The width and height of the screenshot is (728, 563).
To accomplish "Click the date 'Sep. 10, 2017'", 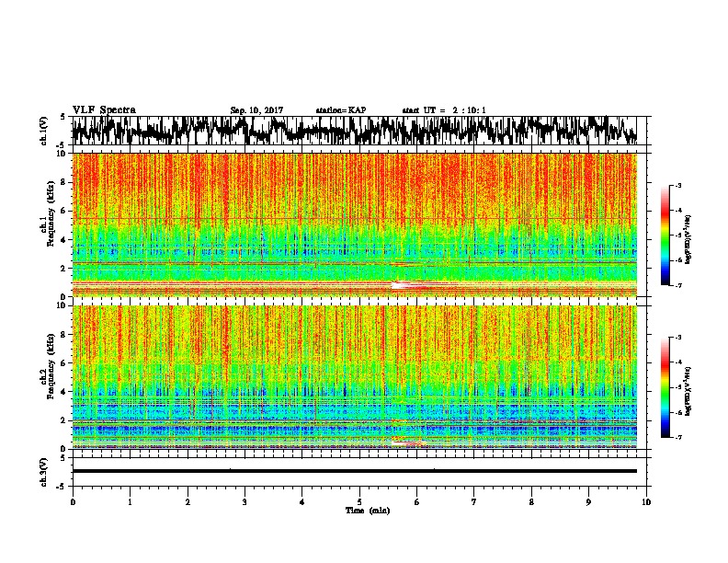I will (x=256, y=110).
